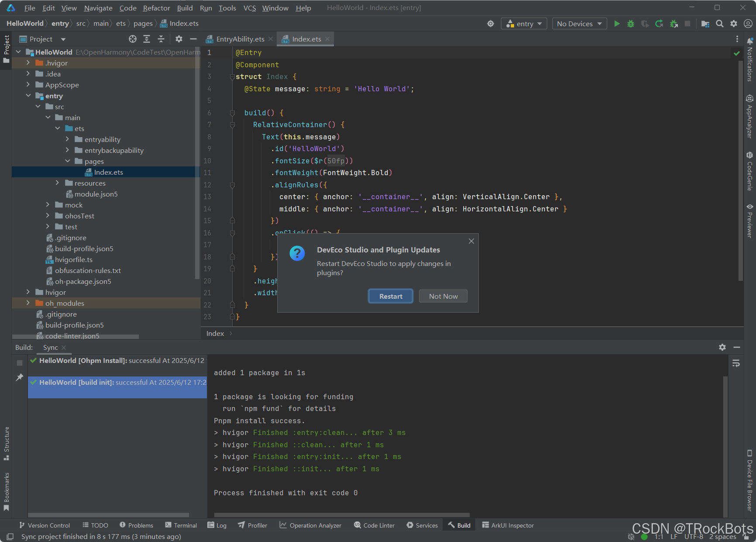
Task: Open the VCS menu
Action: pos(250,8)
